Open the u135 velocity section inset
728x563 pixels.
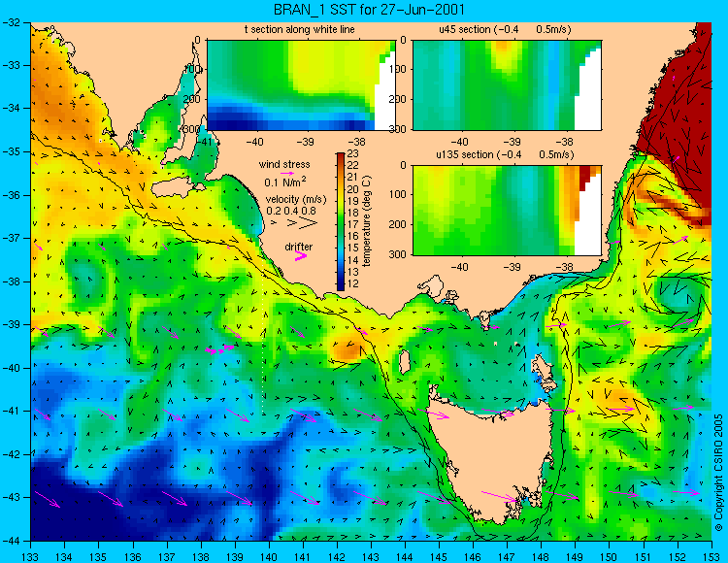pos(507,211)
